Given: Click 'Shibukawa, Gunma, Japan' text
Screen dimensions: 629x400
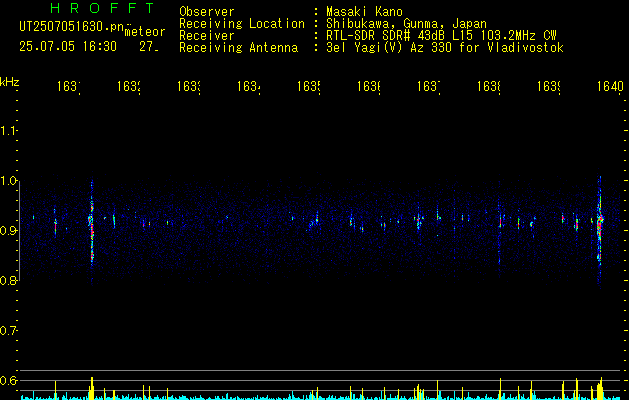Looking at the screenshot, I should [406, 24].
